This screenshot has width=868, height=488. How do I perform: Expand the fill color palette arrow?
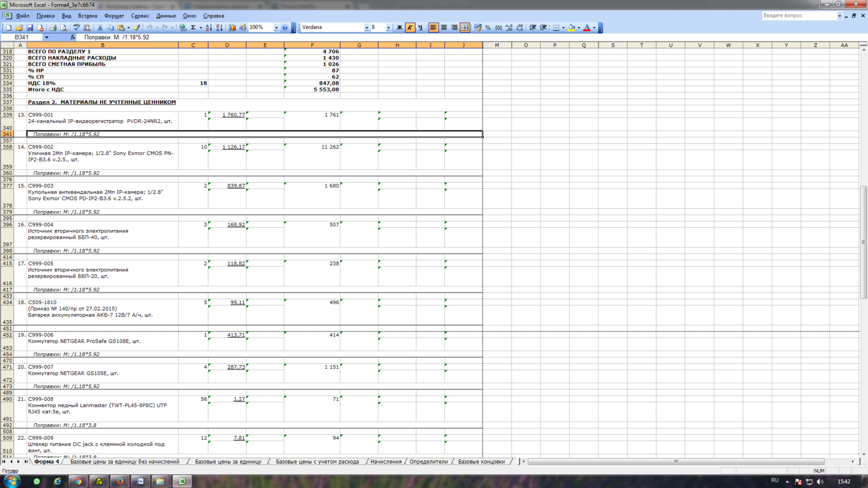(x=579, y=27)
